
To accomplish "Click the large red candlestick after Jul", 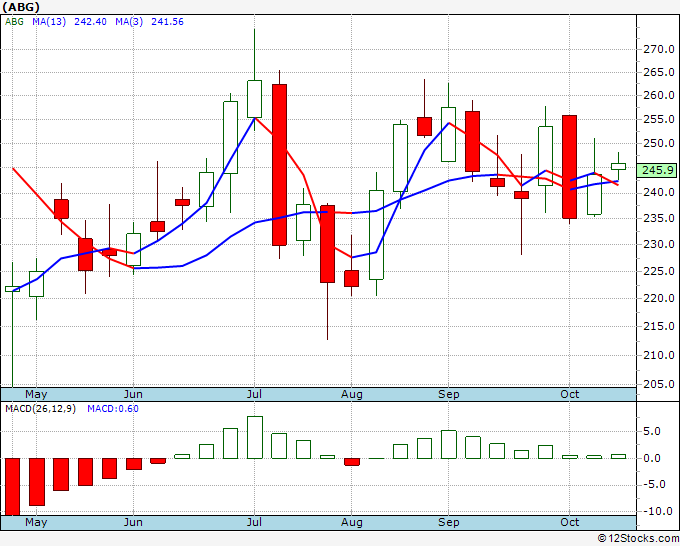I will tap(279, 165).
